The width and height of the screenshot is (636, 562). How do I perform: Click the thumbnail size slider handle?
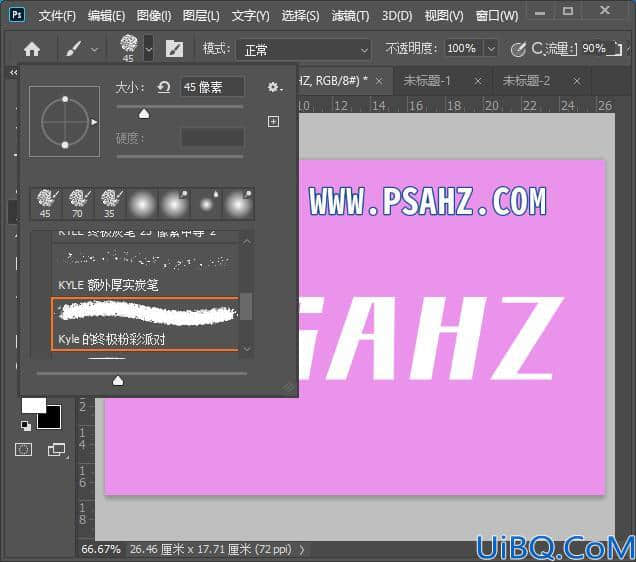coord(118,380)
